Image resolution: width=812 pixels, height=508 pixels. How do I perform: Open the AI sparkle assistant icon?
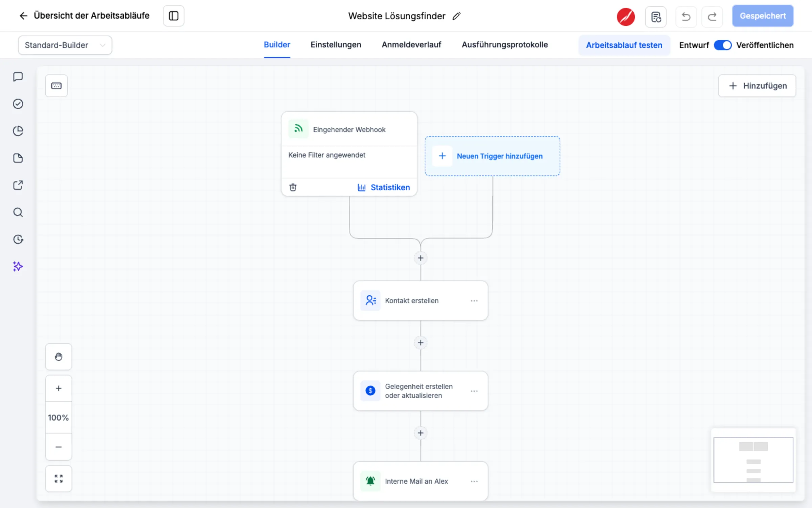click(x=18, y=267)
